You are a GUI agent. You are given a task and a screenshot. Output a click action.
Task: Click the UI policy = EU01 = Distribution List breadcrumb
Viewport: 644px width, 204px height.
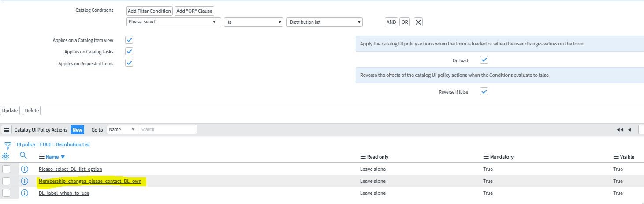pos(53,144)
